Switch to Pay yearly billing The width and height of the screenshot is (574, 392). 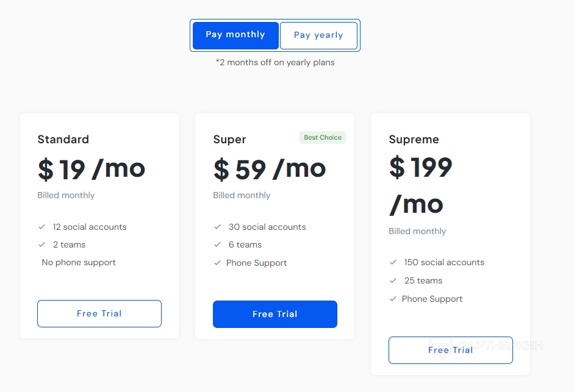(x=318, y=35)
